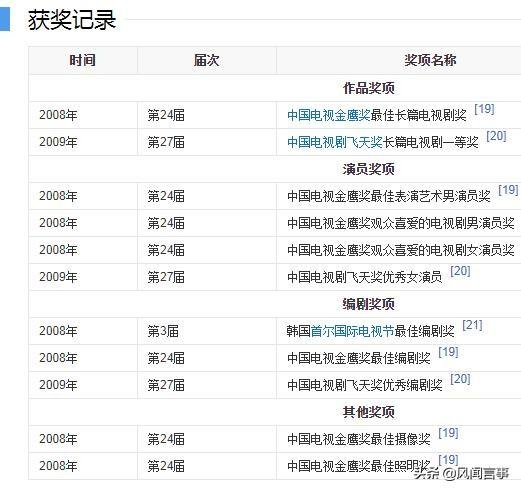Click reference [20] beside 飞天奖优秀编剧奖
The image size is (521, 492).
tap(460, 379)
